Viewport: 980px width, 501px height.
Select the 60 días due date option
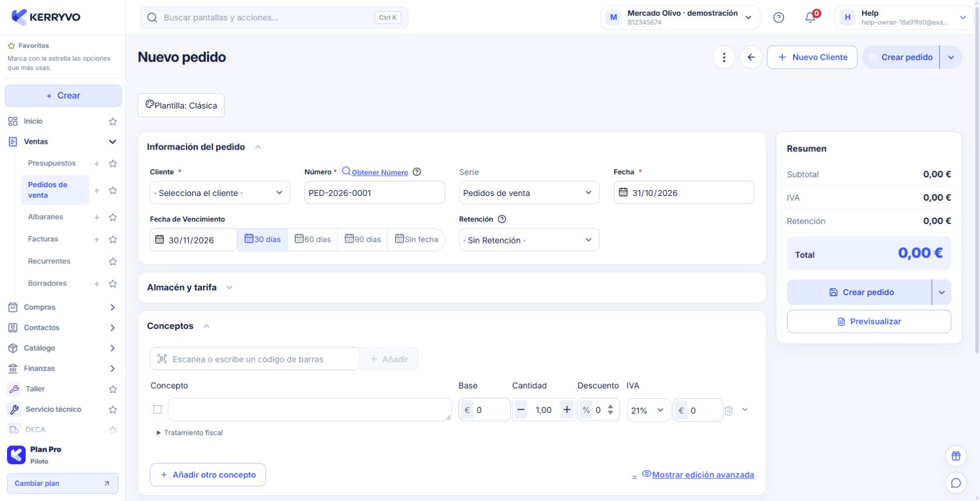[x=313, y=239]
